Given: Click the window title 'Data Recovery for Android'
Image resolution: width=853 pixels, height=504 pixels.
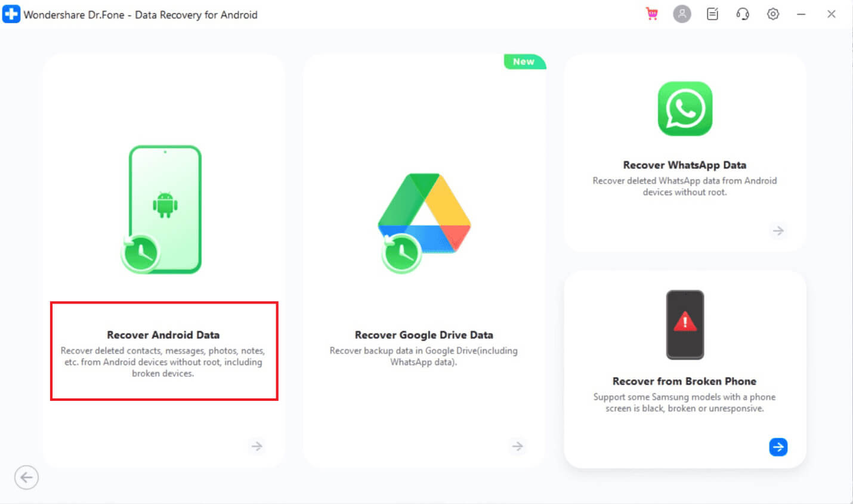Looking at the screenshot, I should (196, 15).
